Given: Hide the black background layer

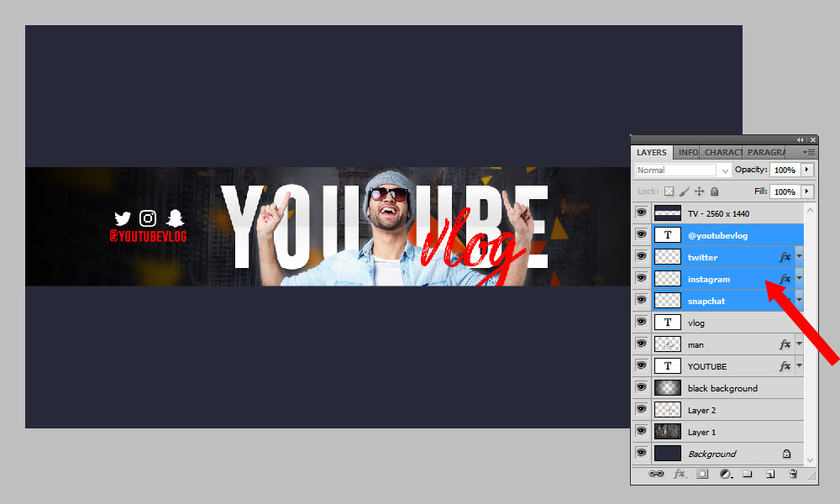Looking at the screenshot, I should pyautogui.click(x=641, y=387).
